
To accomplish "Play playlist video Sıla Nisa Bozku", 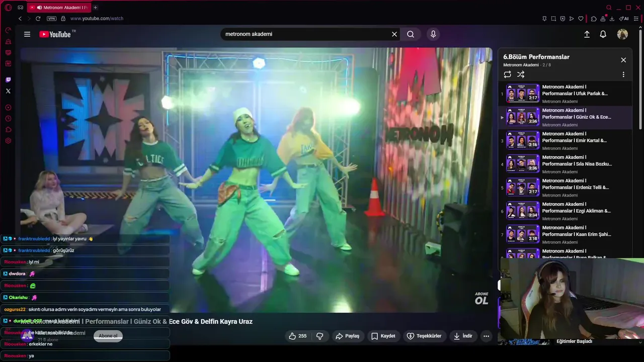I will tap(565, 164).
